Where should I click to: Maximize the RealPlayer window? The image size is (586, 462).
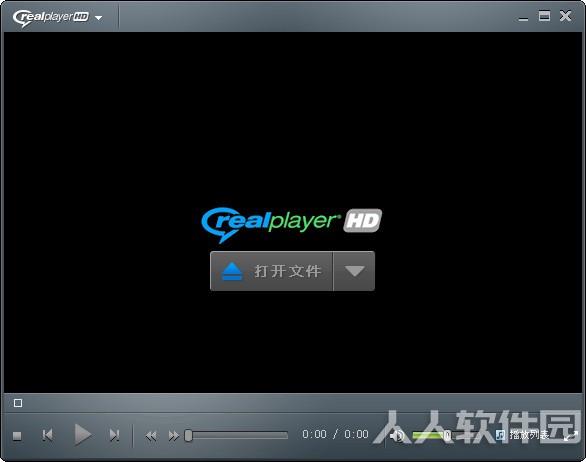(544, 16)
